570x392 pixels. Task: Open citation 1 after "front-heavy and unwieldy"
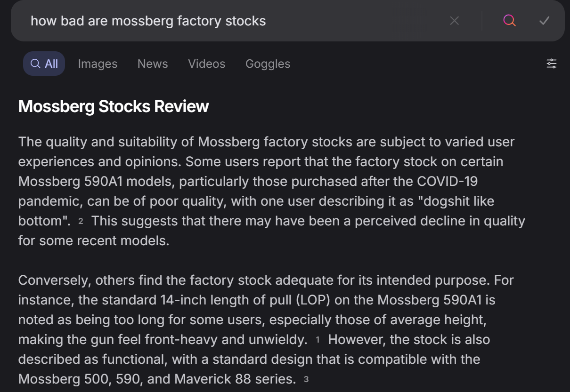click(x=318, y=340)
